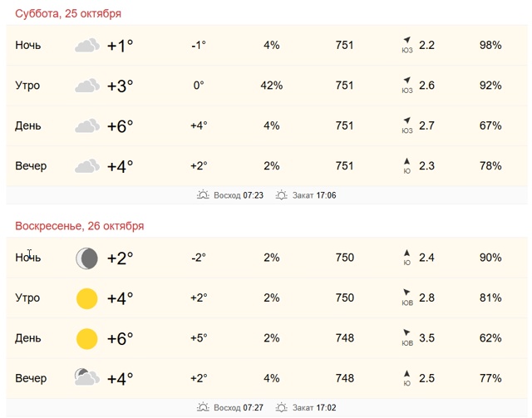Screen dimensions: 532x418
Task: Click the 42% precipitation value
Action: point(271,86)
